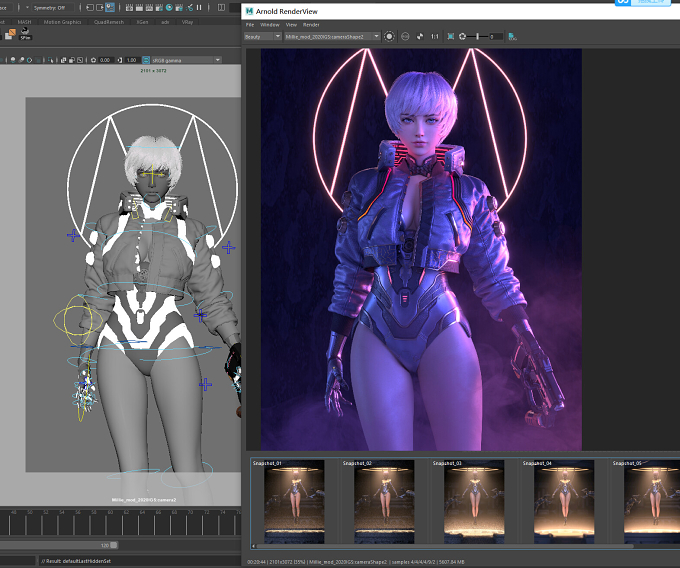The height and width of the screenshot is (568, 680).
Task: Open the log icon in RenderView toolbar
Action: [512, 37]
